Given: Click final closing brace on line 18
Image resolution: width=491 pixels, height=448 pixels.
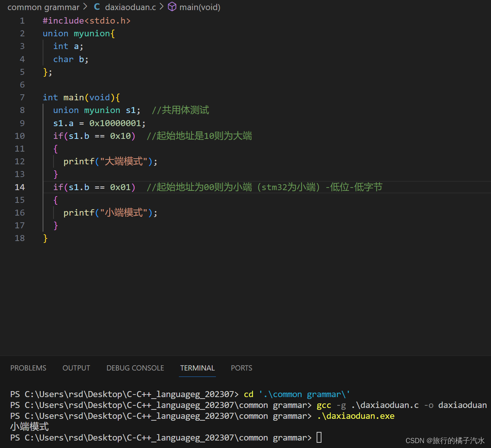Looking at the screenshot, I should coord(45,238).
